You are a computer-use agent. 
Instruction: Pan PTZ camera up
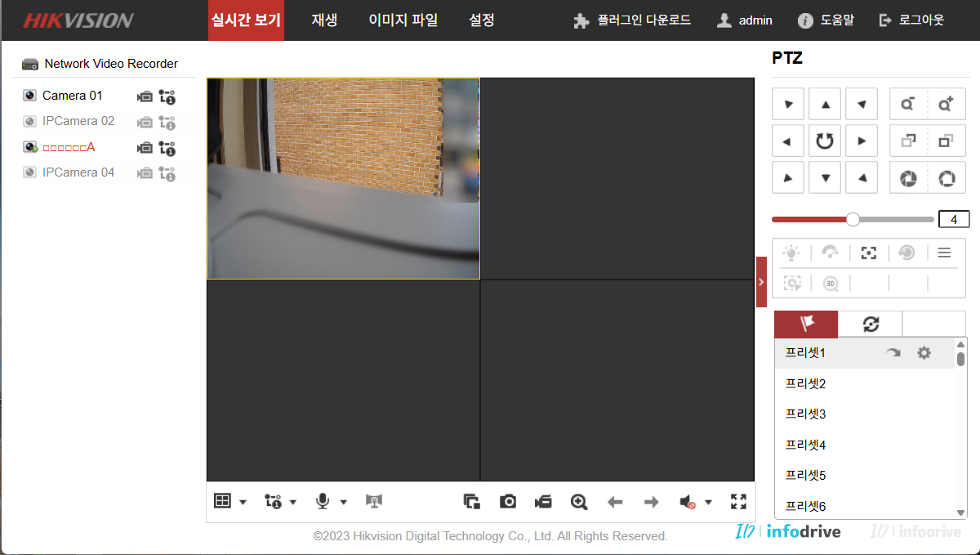(x=825, y=105)
